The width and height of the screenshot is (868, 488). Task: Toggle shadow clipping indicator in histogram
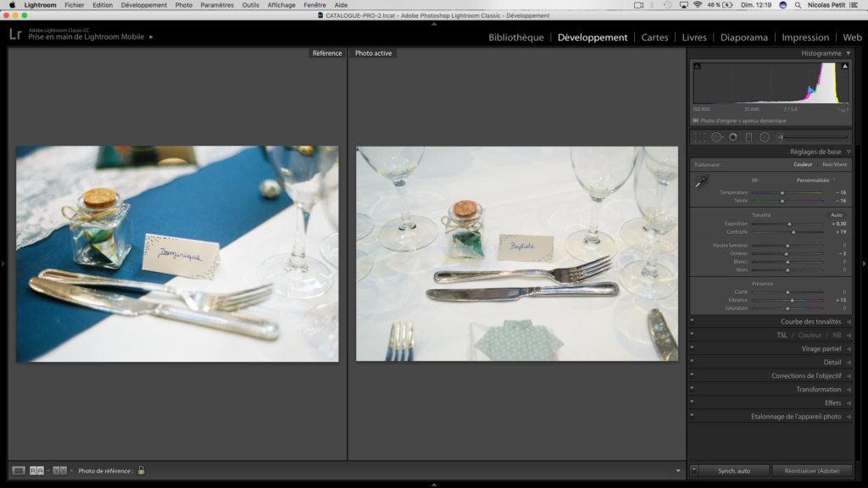pos(697,66)
